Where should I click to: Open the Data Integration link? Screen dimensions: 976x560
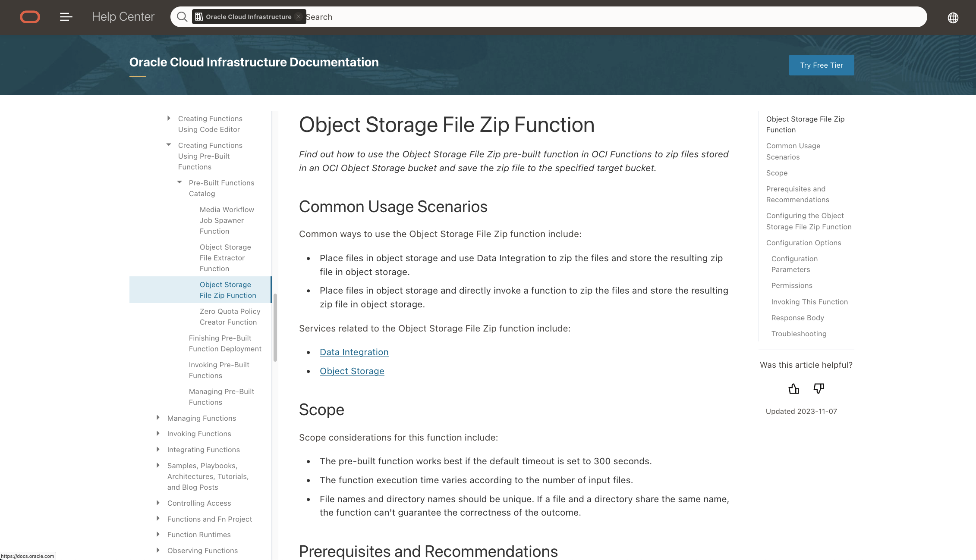[354, 352]
